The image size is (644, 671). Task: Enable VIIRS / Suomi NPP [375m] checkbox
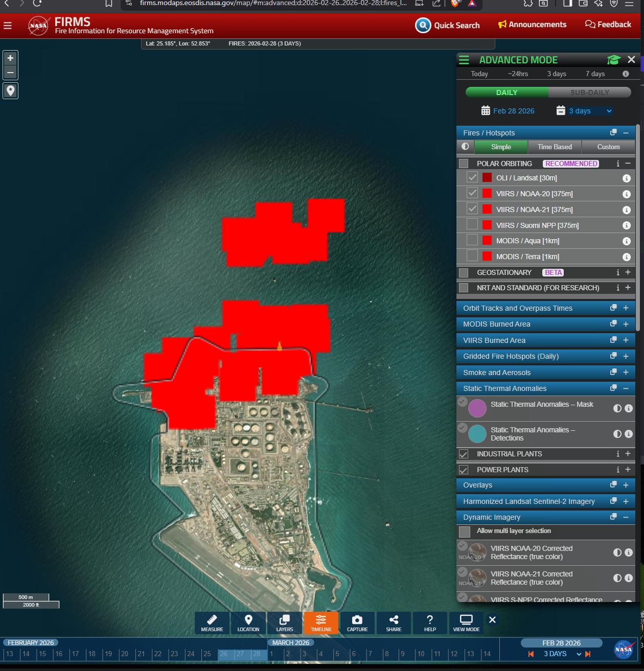(x=472, y=224)
